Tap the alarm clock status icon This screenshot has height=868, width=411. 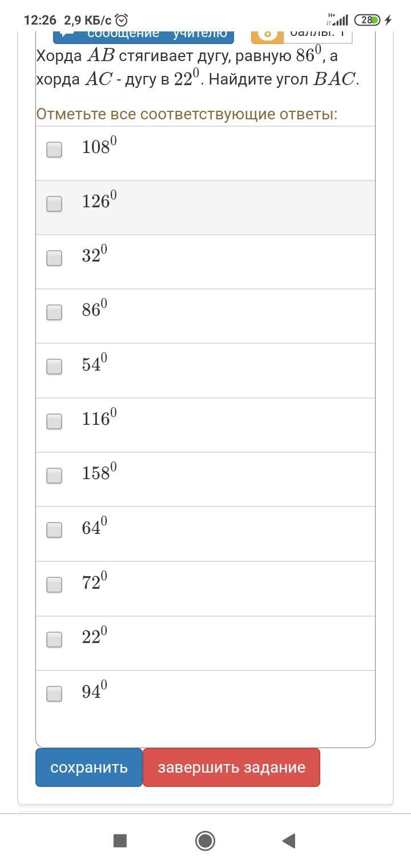[122, 20]
